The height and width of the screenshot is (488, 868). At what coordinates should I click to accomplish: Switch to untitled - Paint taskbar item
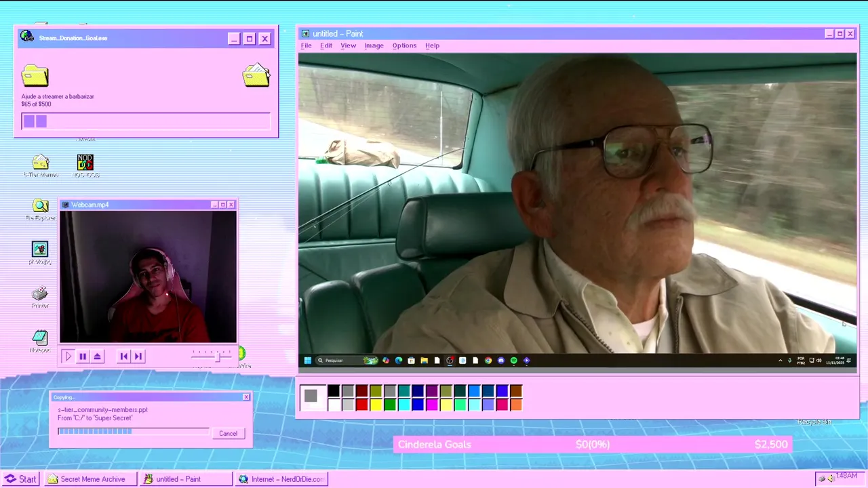tap(186, 479)
